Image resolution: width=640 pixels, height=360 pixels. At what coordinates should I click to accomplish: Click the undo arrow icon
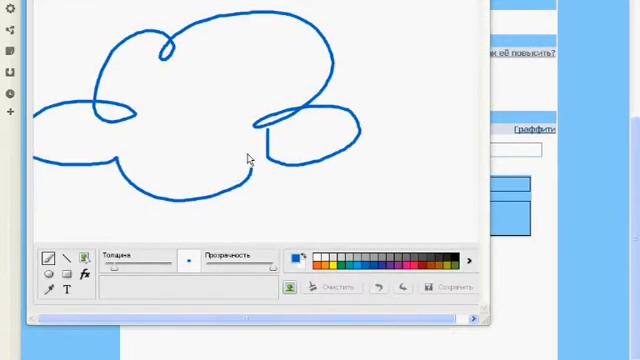pyautogui.click(x=379, y=287)
